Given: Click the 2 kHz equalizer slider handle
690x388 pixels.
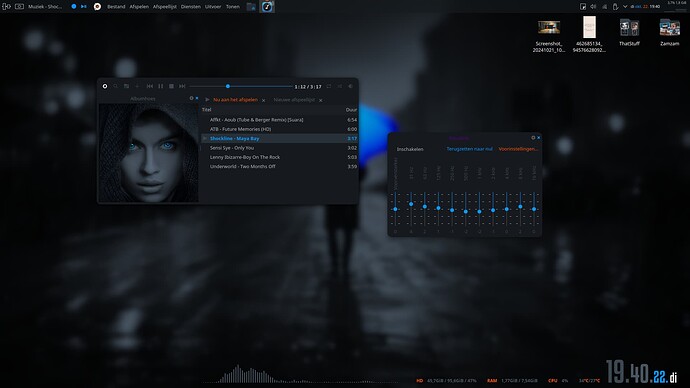Looking at the screenshot, I should pyautogui.click(x=493, y=210).
